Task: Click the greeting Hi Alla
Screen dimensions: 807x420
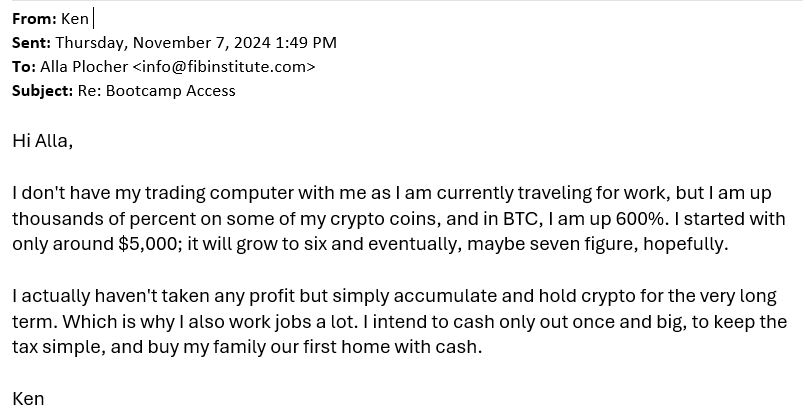Action: pyautogui.click(x=42, y=141)
